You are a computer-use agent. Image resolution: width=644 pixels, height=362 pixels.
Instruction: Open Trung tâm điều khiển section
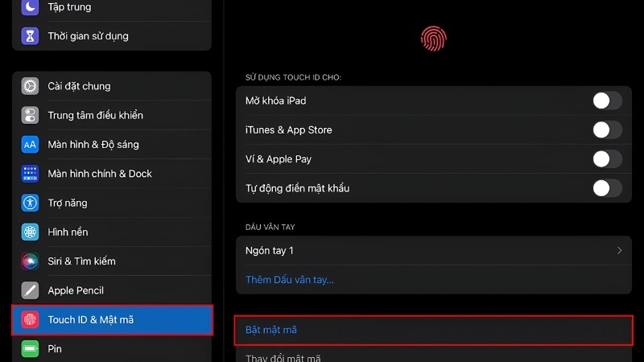click(x=112, y=115)
